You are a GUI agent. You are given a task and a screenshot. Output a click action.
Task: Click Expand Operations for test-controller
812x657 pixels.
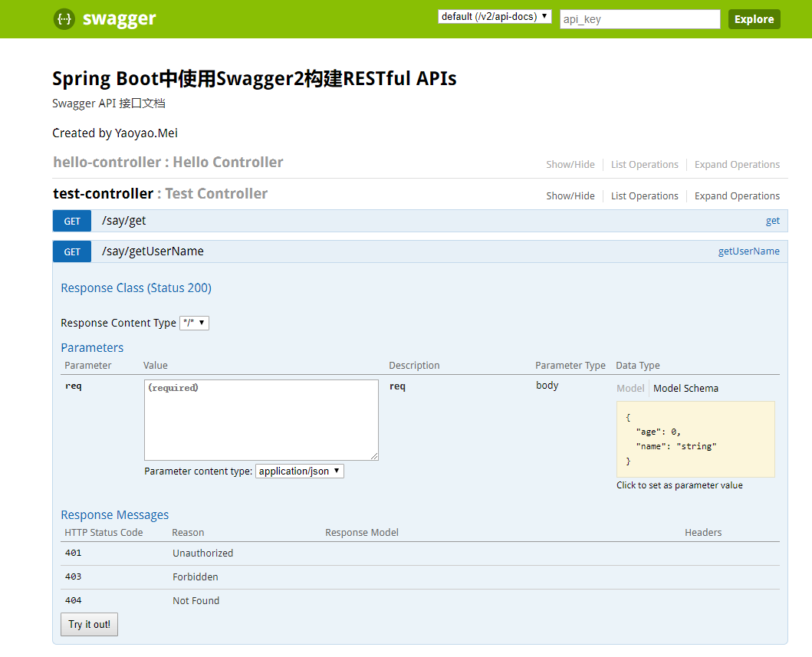(x=737, y=196)
